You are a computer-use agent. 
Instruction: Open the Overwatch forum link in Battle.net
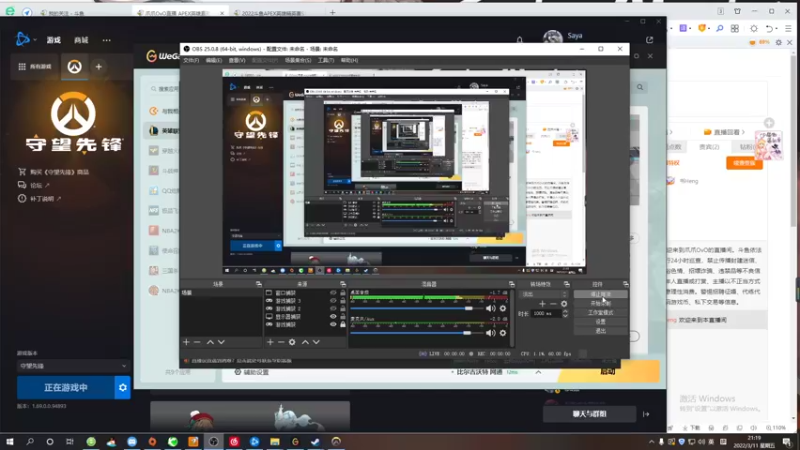coord(35,185)
